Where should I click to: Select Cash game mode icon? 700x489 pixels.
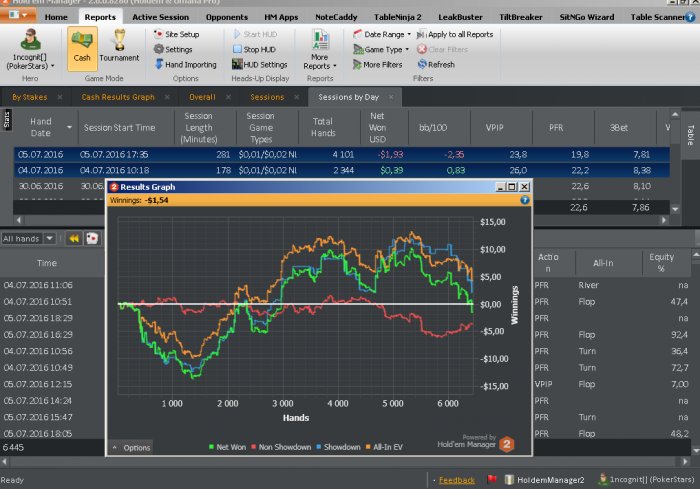(x=82, y=48)
